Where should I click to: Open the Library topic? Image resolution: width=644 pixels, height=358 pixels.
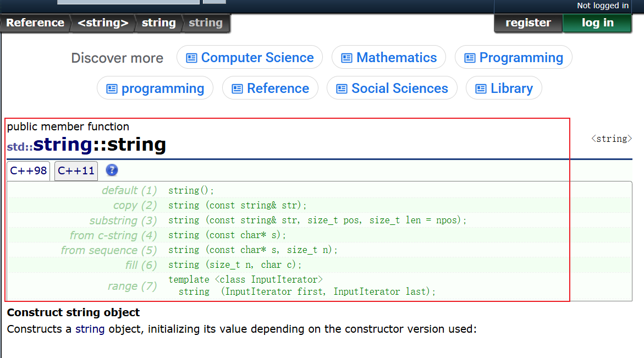[x=504, y=89]
